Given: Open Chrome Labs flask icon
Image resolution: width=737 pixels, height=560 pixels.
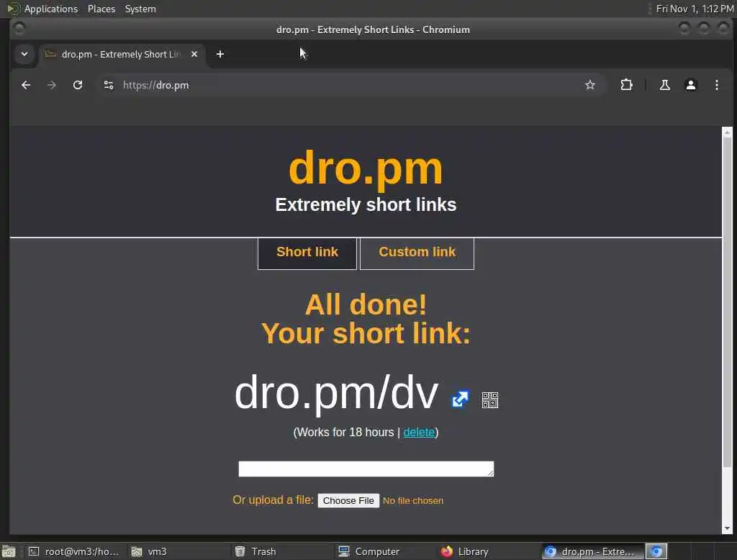Looking at the screenshot, I should (x=664, y=85).
